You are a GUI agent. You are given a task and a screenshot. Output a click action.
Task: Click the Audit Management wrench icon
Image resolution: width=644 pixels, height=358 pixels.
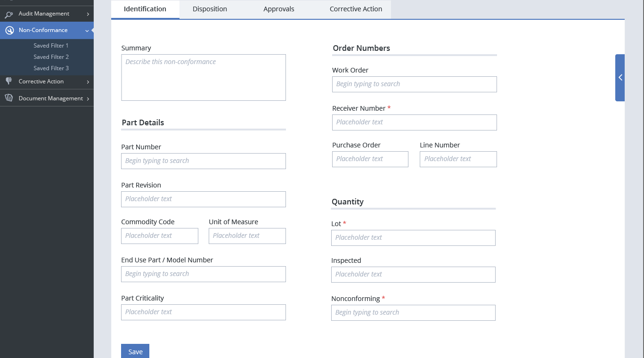[x=9, y=14]
